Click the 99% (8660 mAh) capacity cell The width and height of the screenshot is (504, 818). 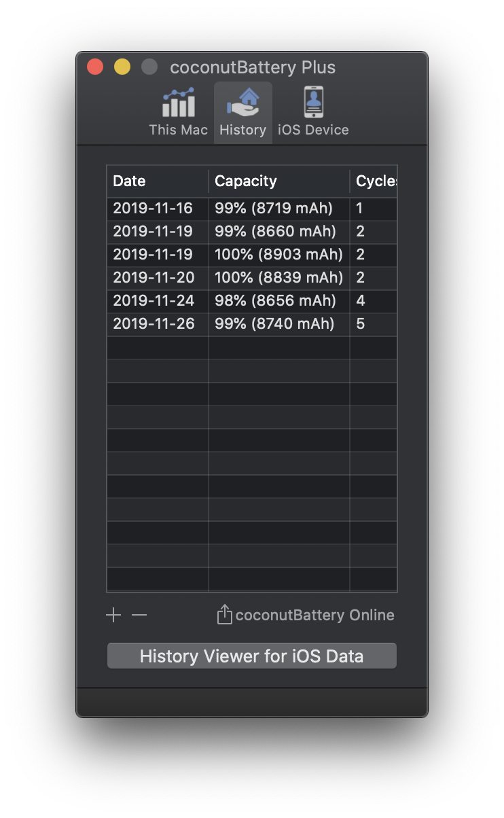click(279, 232)
